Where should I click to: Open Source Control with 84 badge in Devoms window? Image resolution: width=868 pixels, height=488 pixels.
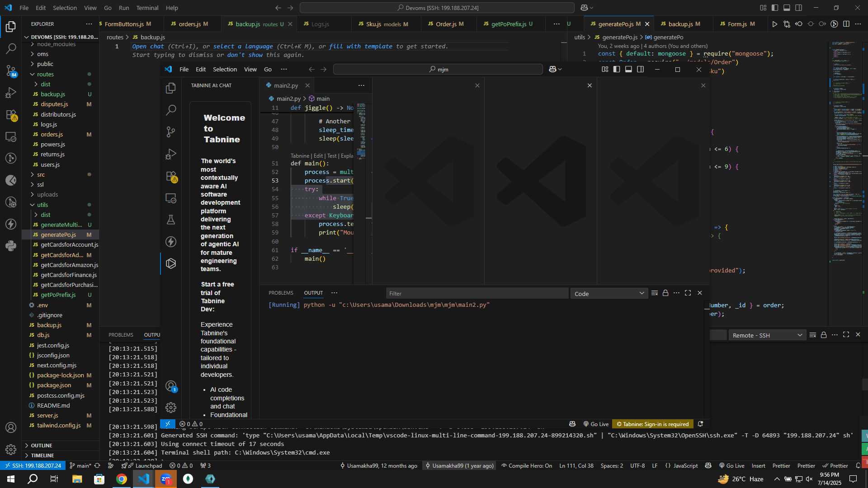click(x=11, y=70)
